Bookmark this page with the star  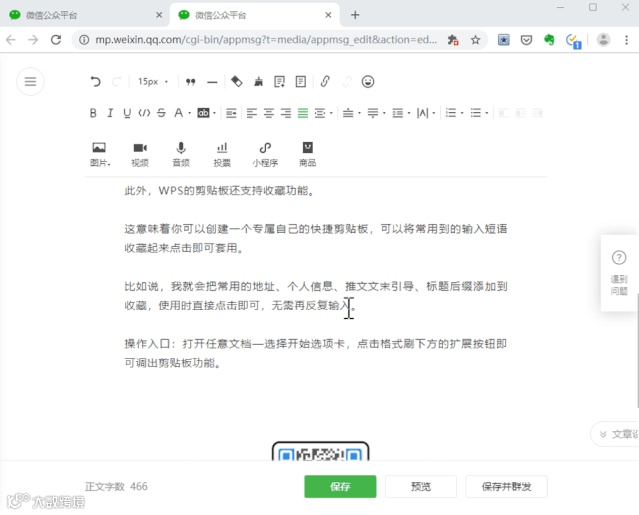click(475, 40)
